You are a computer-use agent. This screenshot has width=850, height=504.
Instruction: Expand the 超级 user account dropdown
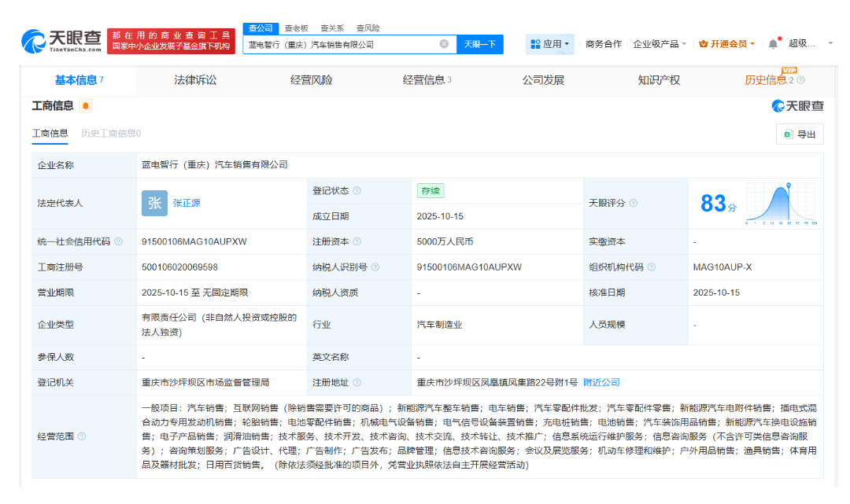[x=811, y=44]
